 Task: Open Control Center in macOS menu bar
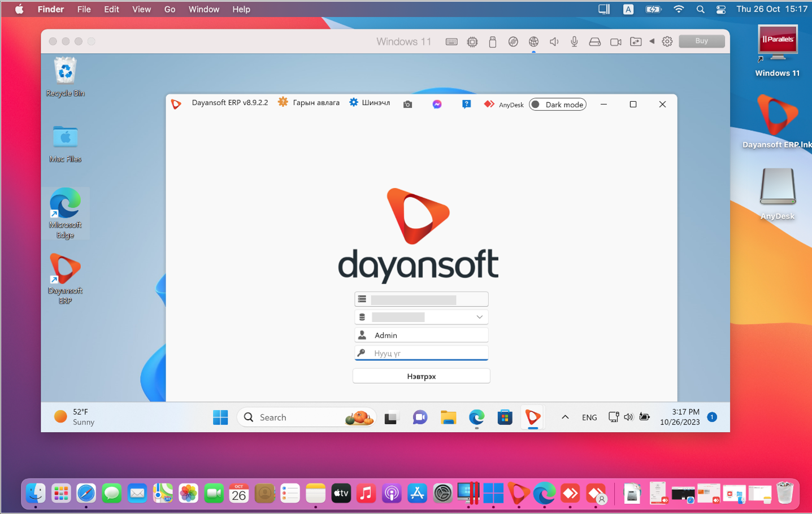click(721, 9)
